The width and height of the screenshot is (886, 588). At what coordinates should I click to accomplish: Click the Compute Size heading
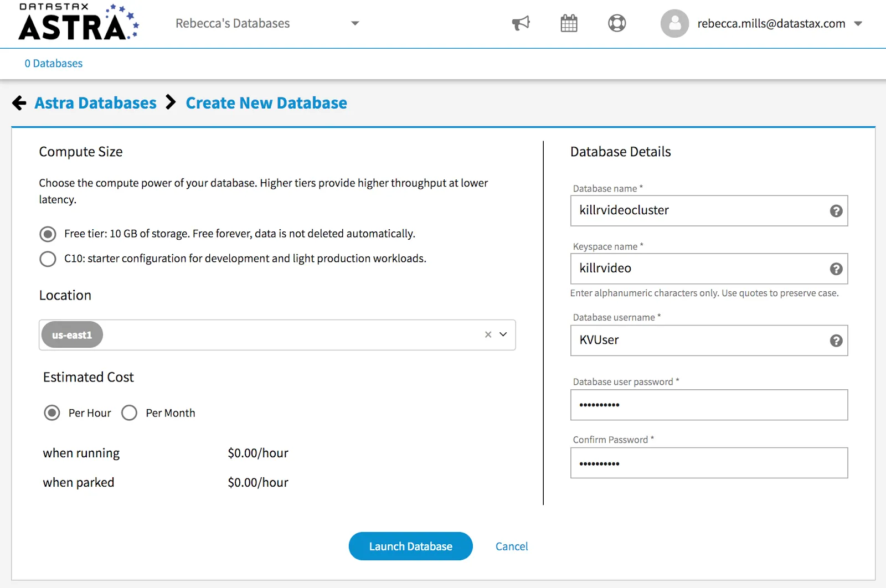(81, 152)
